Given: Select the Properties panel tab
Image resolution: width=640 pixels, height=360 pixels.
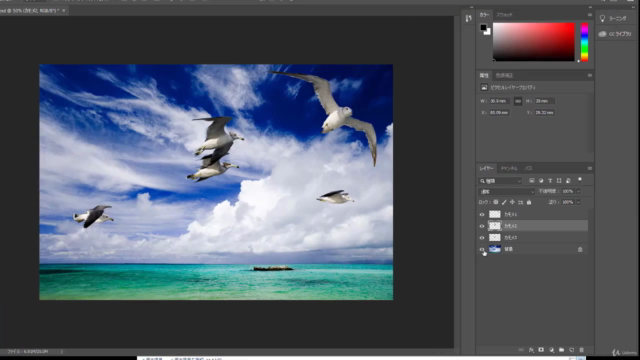Looking at the screenshot, I should point(484,76).
